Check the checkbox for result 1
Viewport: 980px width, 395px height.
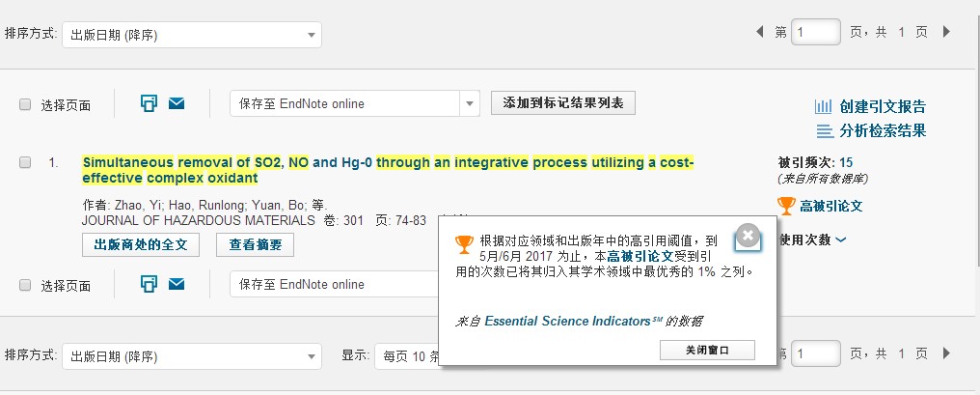(x=25, y=162)
